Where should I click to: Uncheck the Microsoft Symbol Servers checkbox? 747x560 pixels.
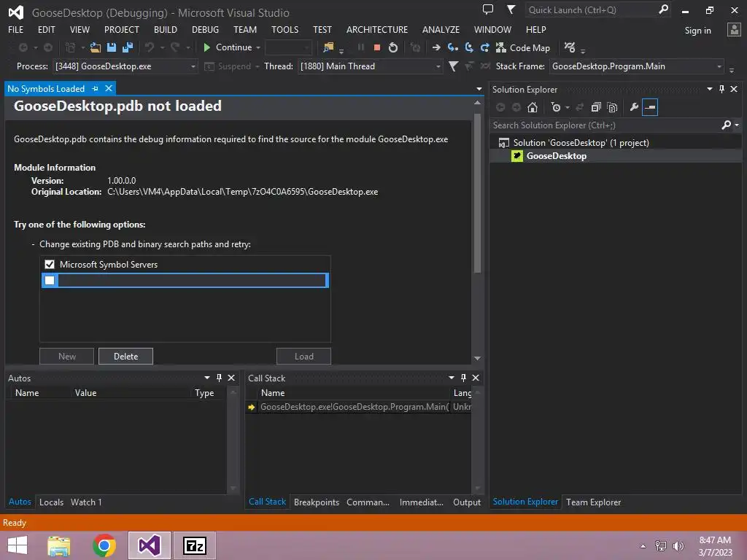[x=50, y=264]
